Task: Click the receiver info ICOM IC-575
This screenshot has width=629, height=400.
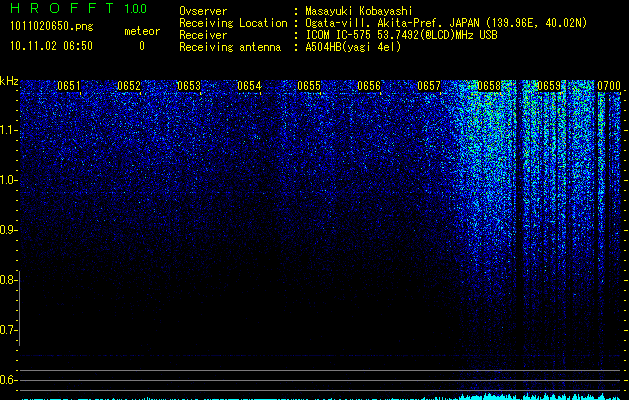Action: [x=401, y=35]
